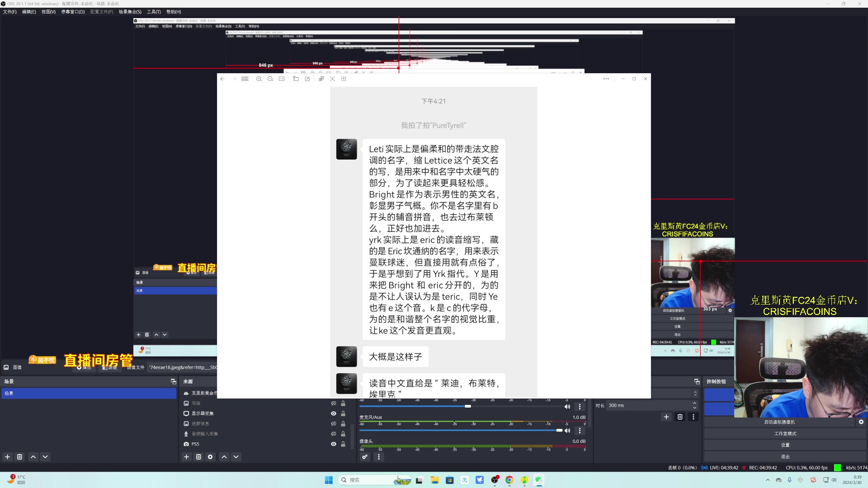Add a new scene with plus button
This screenshot has width=868, height=488.
[x=7, y=457]
